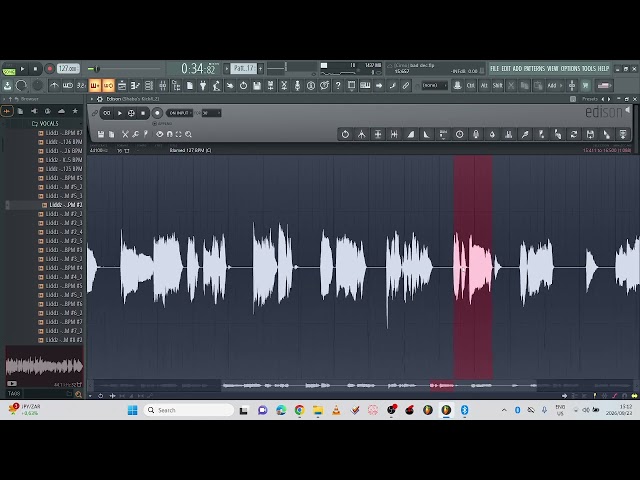Click Edison scissors edit tool icon
This screenshot has height=480, width=640.
click(x=125, y=134)
